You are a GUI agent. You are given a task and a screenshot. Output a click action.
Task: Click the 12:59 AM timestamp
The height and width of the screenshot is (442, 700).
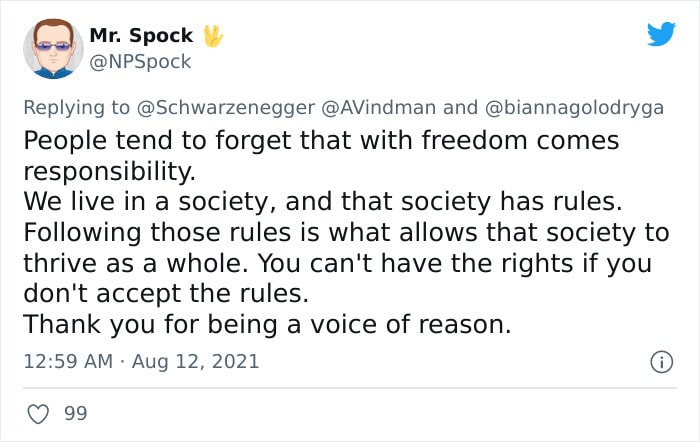point(68,361)
